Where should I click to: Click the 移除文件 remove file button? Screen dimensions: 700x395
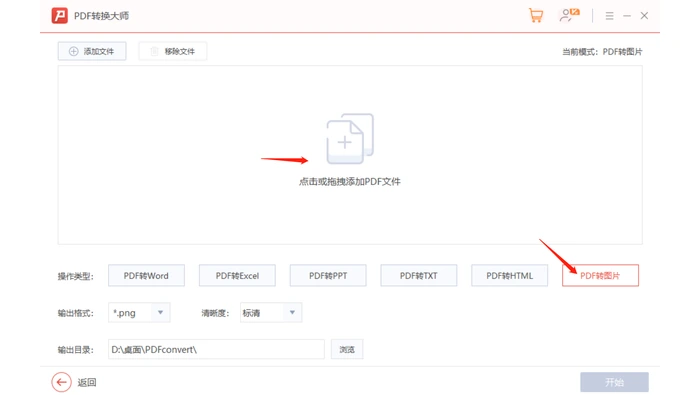pyautogui.click(x=173, y=51)
